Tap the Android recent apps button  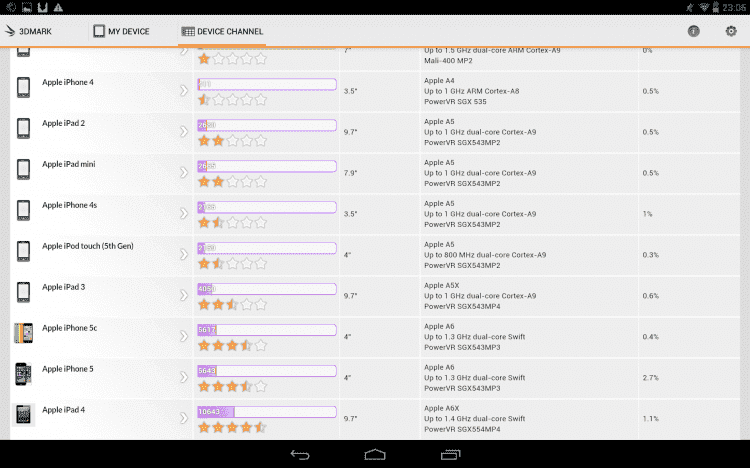tap(450, 455)
